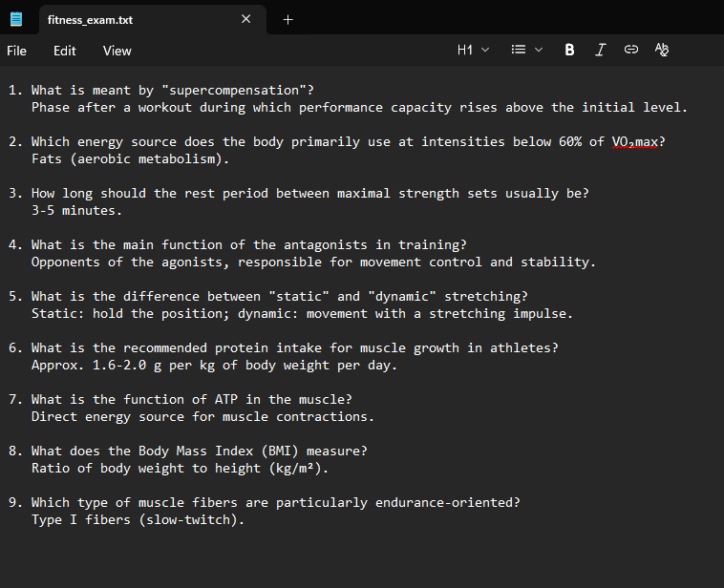Click the Notepad app icon
Screen dimensions: 724x588
point(15,19)
